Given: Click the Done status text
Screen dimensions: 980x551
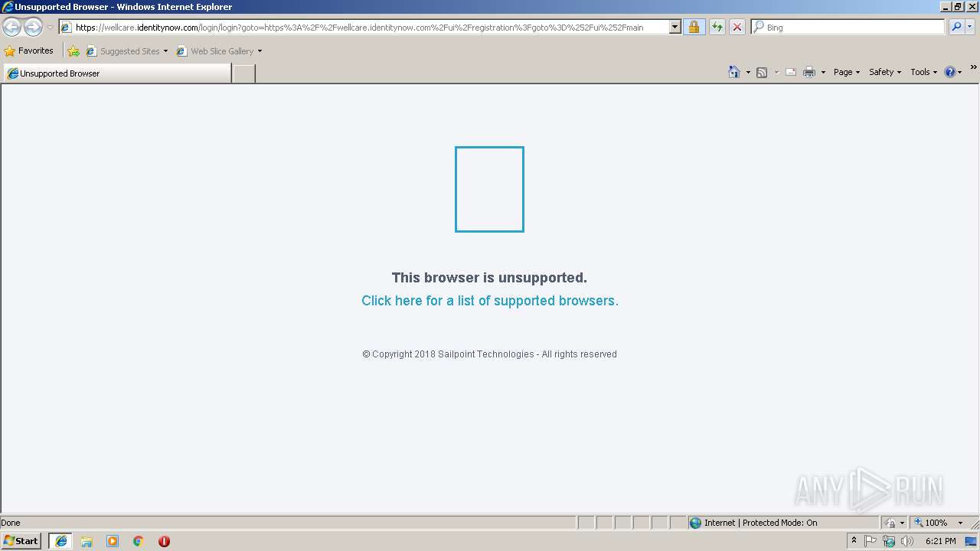Looking at the screenshot, I should tap(11, 523).
